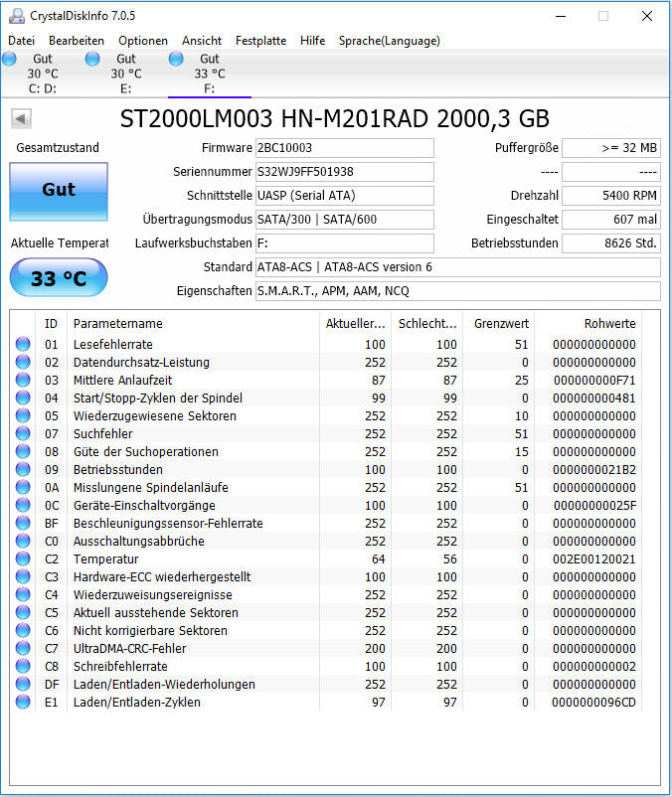Click status icon for Temperatur row C2

pos(23,558)
